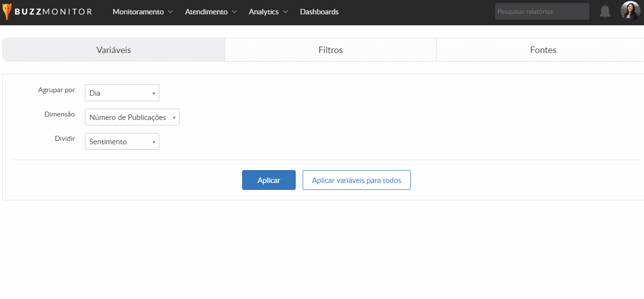Switch to the Variáveis tab
This screenshot has width=644, height=299.
pyautogui.click(x=114, y=50)
